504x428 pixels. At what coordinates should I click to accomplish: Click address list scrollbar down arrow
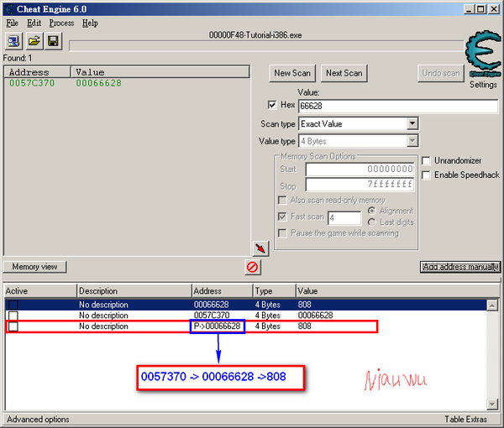coord(492,404)
